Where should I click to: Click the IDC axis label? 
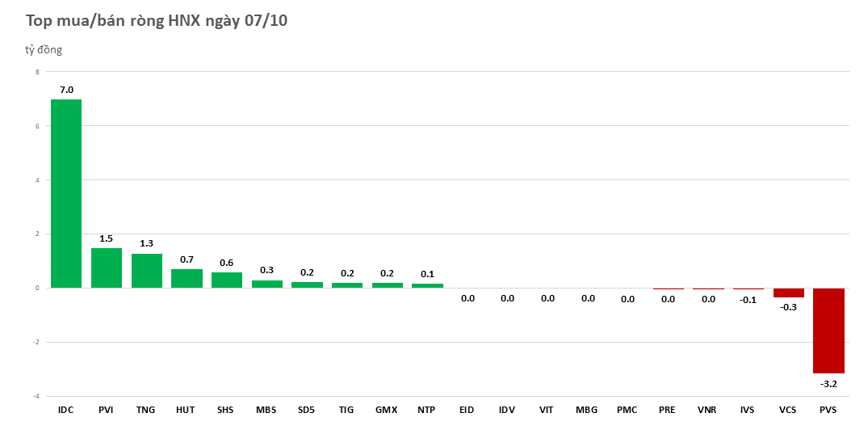coord(66,411)
